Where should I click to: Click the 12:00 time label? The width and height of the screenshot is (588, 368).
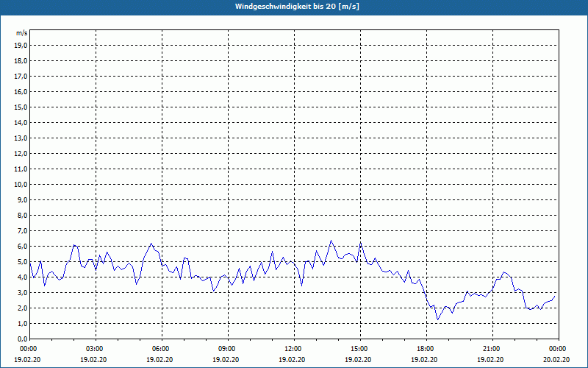pos(294,349)
